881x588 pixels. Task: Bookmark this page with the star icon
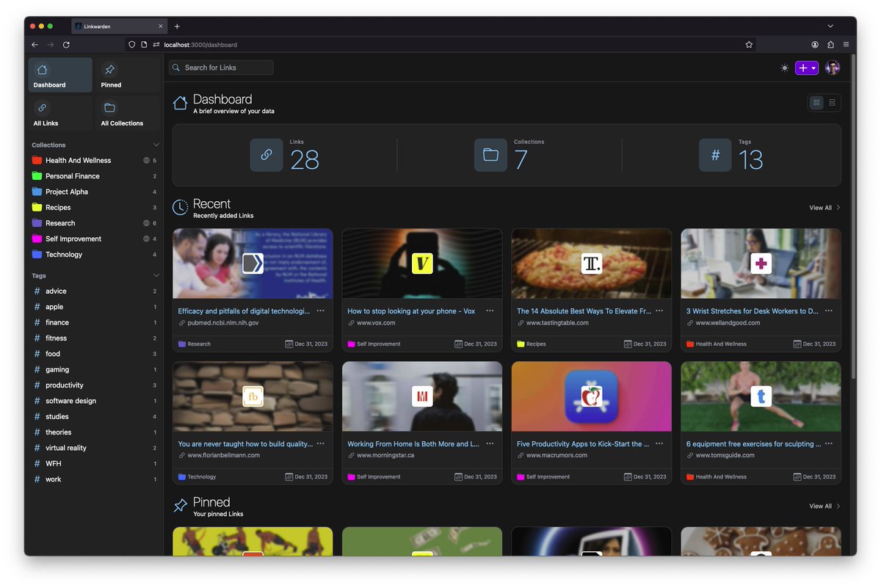pos(749,45)
